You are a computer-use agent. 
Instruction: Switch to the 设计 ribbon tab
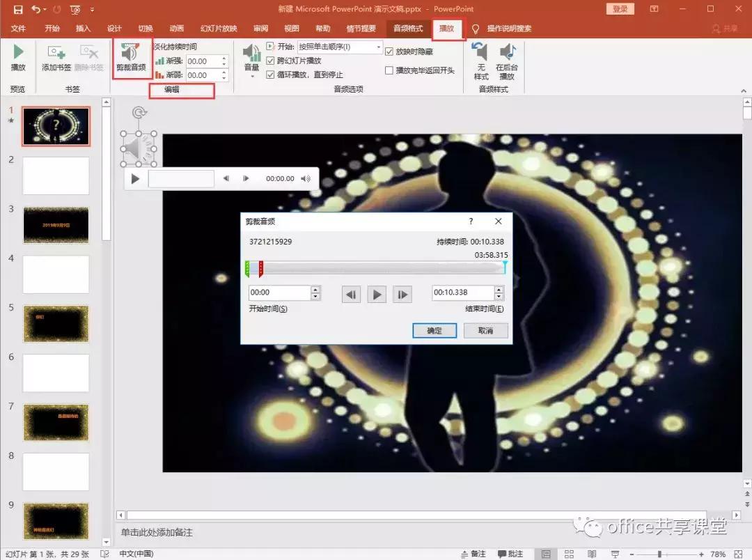[x=114, y=29]
